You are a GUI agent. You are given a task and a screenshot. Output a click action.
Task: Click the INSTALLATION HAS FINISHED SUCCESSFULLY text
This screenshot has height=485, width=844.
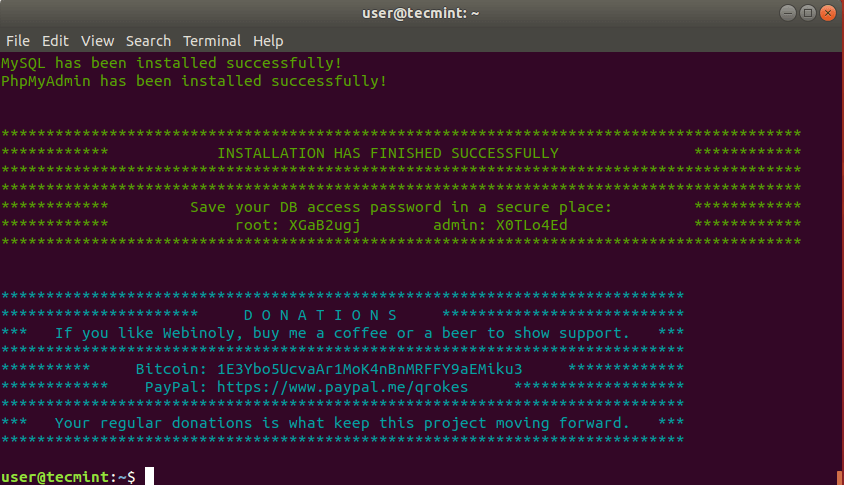tap(387, 153)
